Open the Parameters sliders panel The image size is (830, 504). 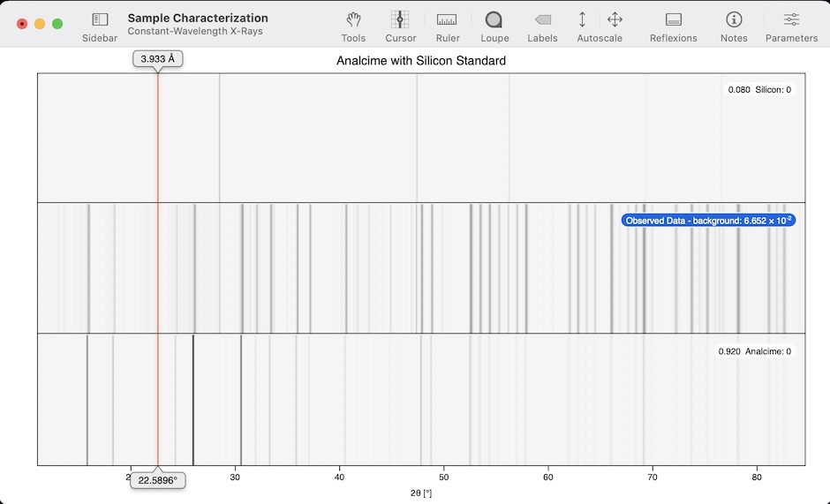(x=791, y=19)
